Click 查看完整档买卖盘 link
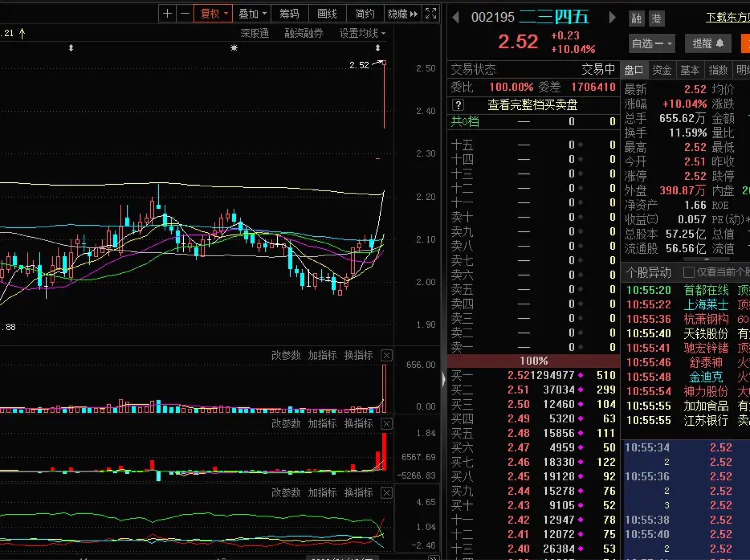 (532, 105)
